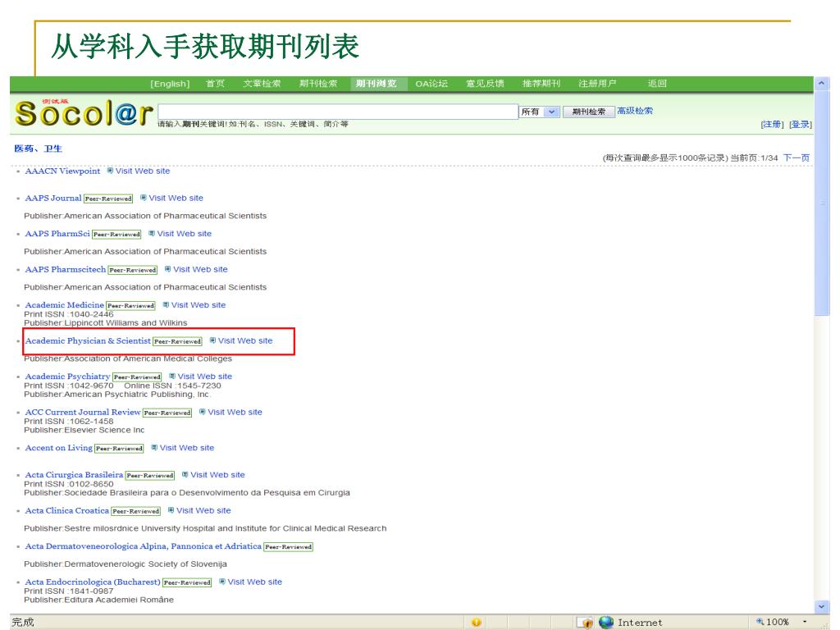
Task: Visit Web site link for AAPS Pharmscitech
Action: tap(200, 269)
